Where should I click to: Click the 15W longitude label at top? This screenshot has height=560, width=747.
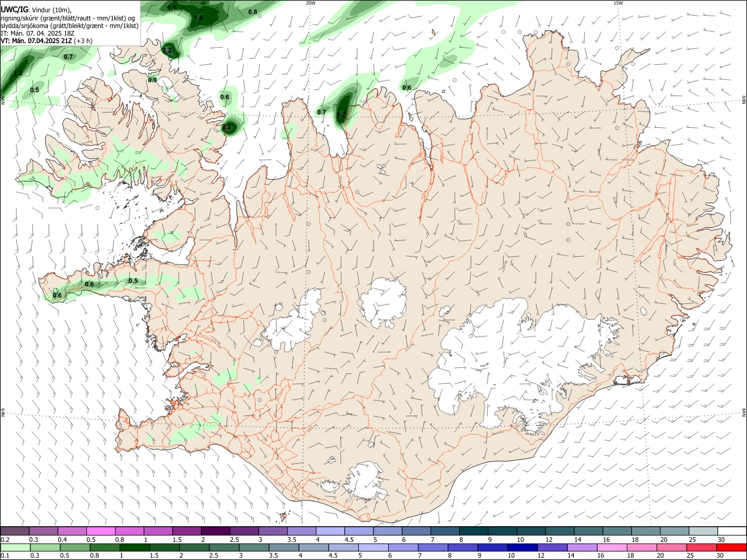619,3
